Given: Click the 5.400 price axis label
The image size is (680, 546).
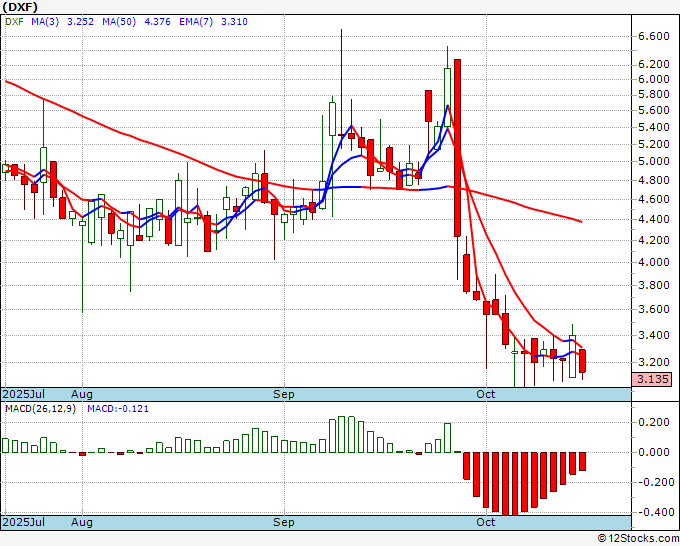Looking at the screenshot, I should pyautogui.click(x=654, y=127).
